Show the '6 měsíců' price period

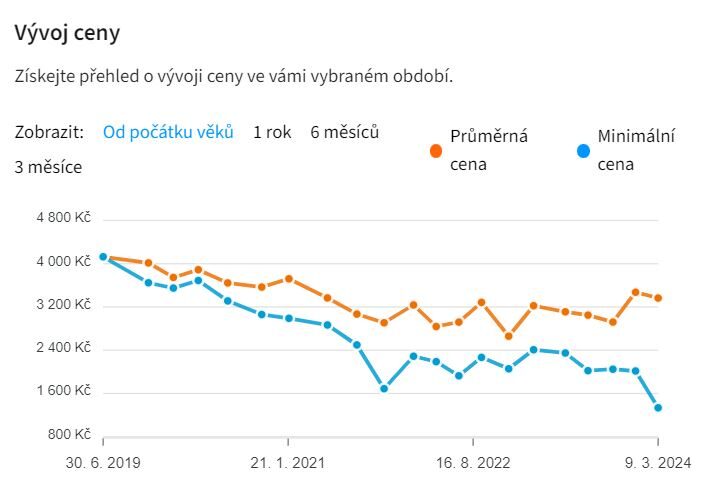pyautogui.click(x=344, y=132)
